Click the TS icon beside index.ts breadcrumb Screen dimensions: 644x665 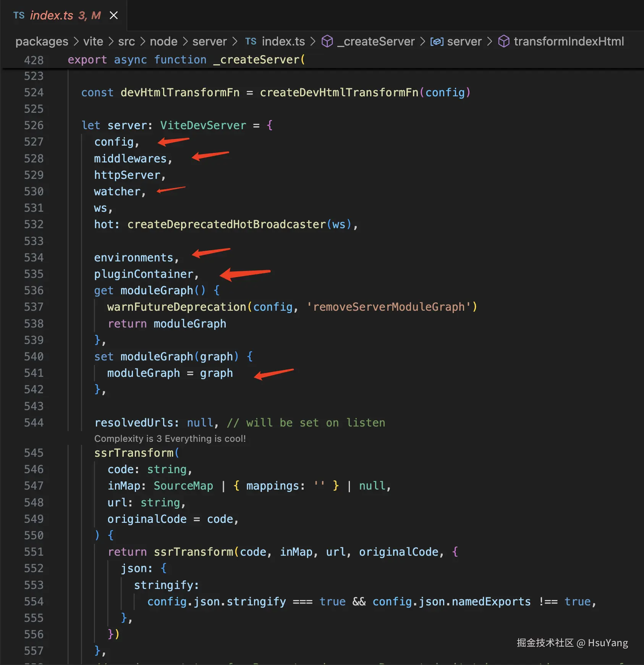[251, 41]
